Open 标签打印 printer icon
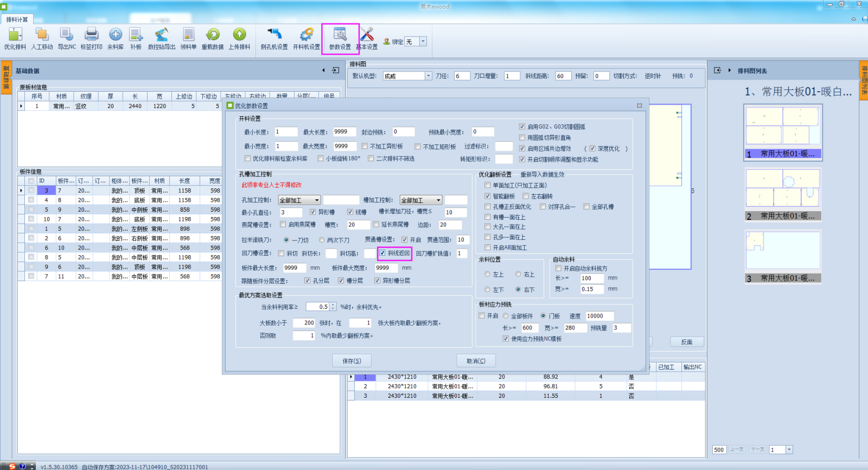Screen dimensions: 868x470 (91, 35)
